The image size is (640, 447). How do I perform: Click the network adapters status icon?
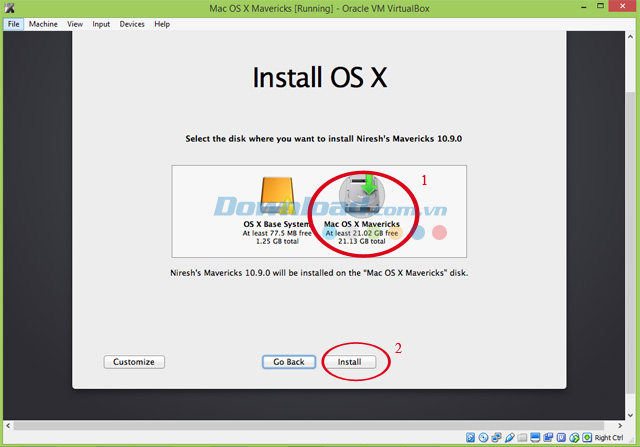[x=496, y=438]
